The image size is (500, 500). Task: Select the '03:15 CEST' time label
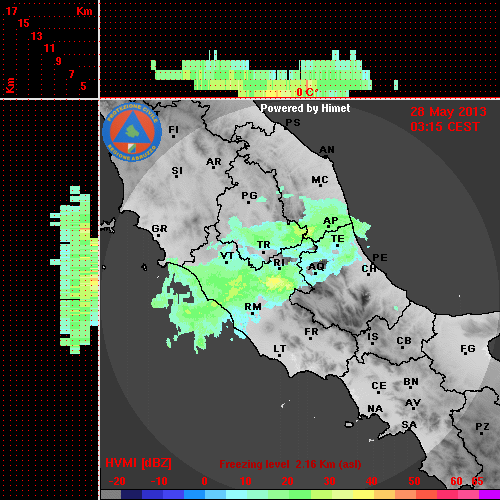point(445,127)
